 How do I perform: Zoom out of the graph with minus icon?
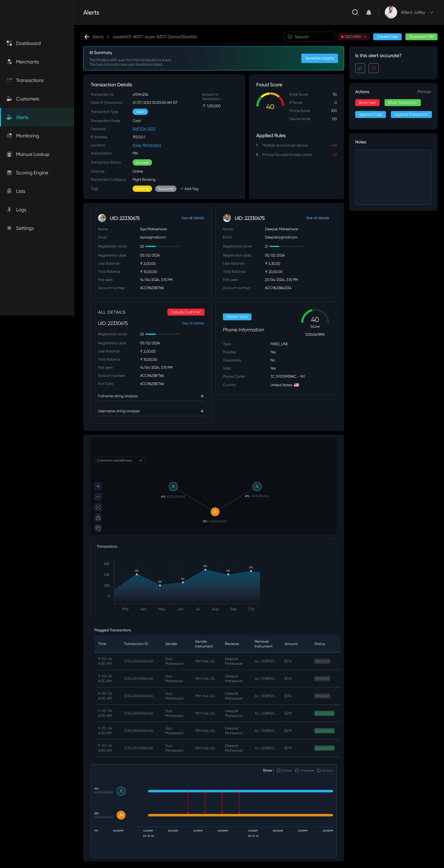(x=98, y=496)
